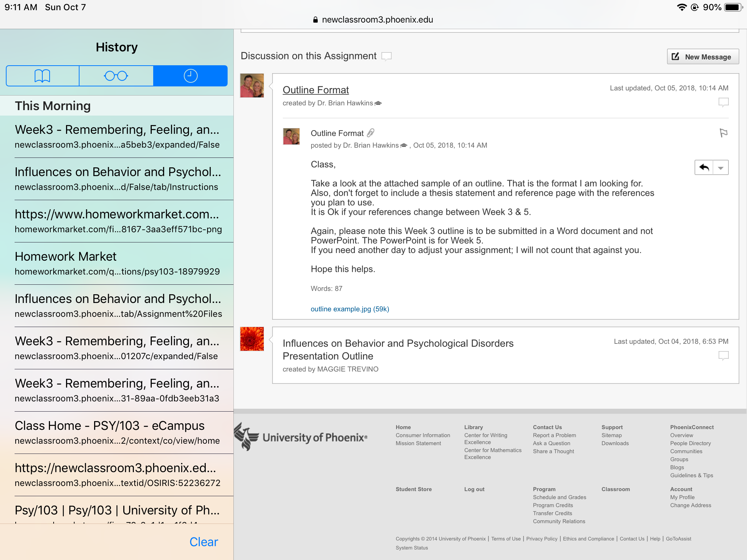This screenshot has width=747, height=560.
Task: Open Change Address link
Action: [690, 505]
